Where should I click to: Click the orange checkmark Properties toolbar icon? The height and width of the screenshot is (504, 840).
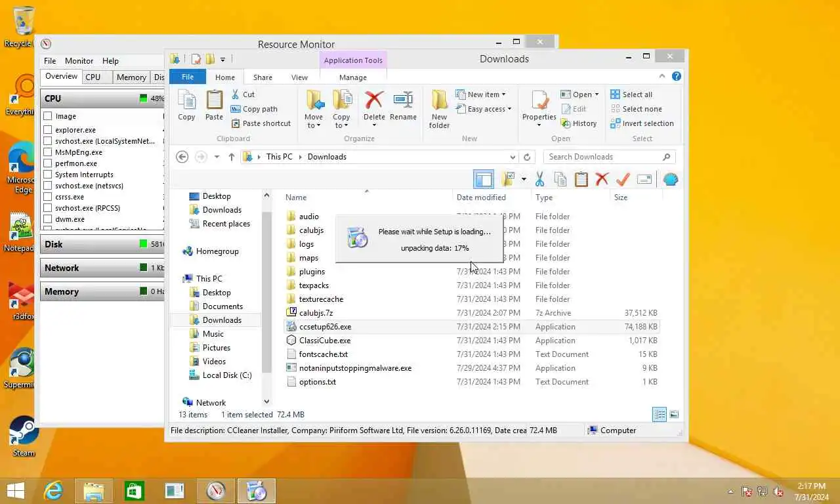pyautogui.click(x=623, y=179)
